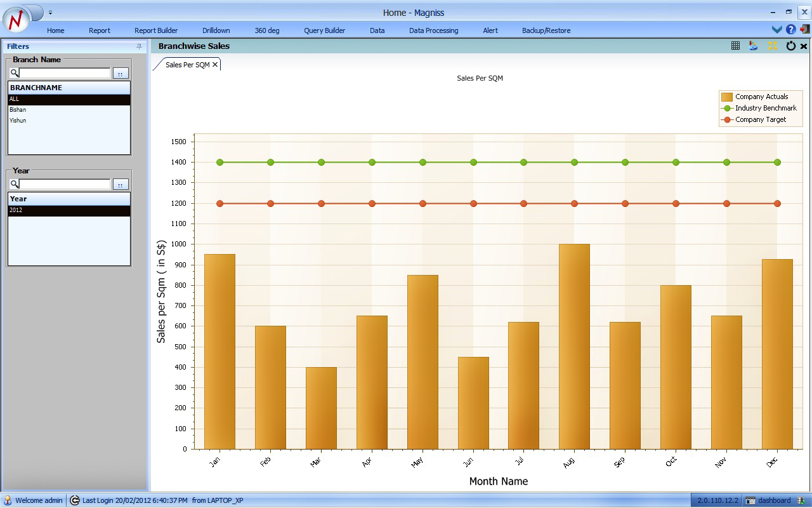Show the grid data view icon
This screenshot has width=812, height=508.
(x=735, y=46)
